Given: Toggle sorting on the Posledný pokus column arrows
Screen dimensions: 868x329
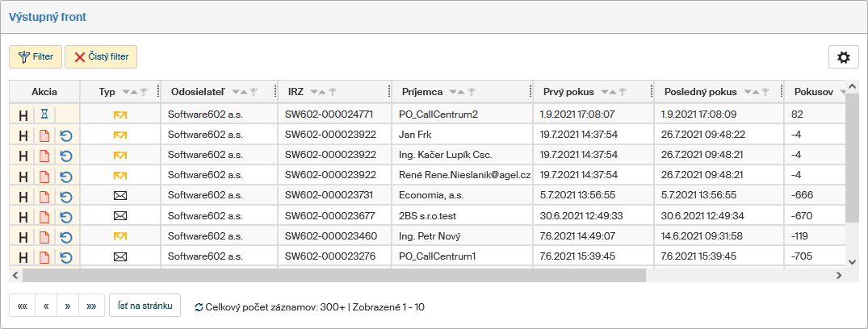Looking at the screenshot, I should (752, 92).
